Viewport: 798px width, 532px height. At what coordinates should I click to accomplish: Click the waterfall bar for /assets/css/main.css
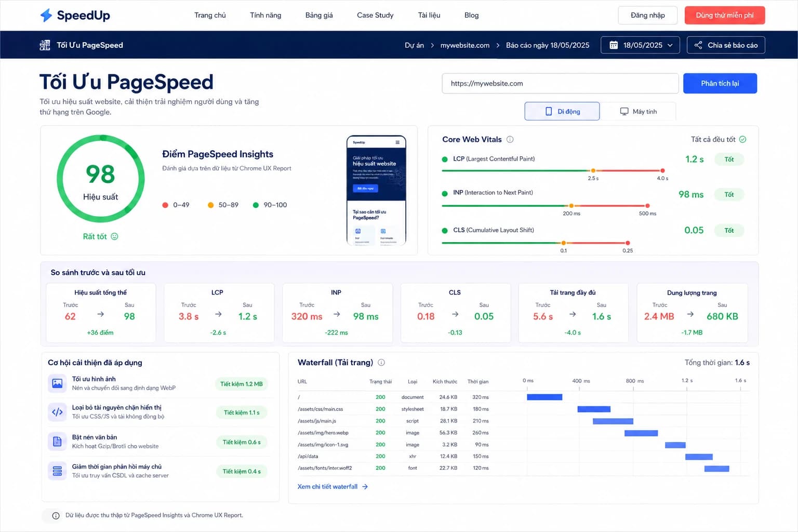594,409
